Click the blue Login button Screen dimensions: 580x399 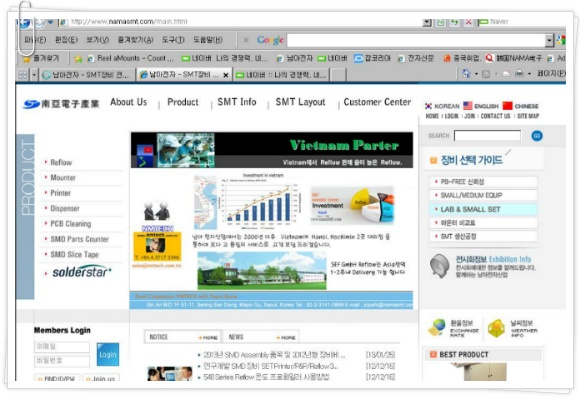[108, 354]
